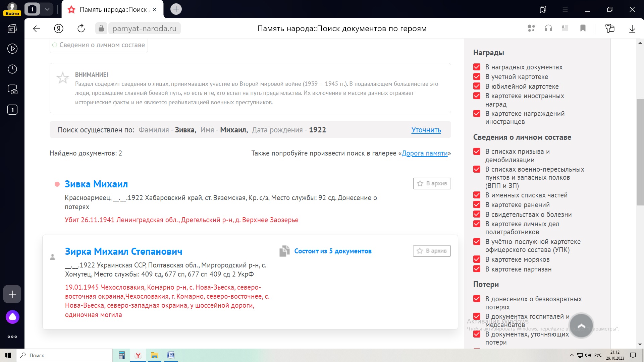Uncheck "В картотеке партизан" checkbox
644x362 pixels.
coord(477,269)
